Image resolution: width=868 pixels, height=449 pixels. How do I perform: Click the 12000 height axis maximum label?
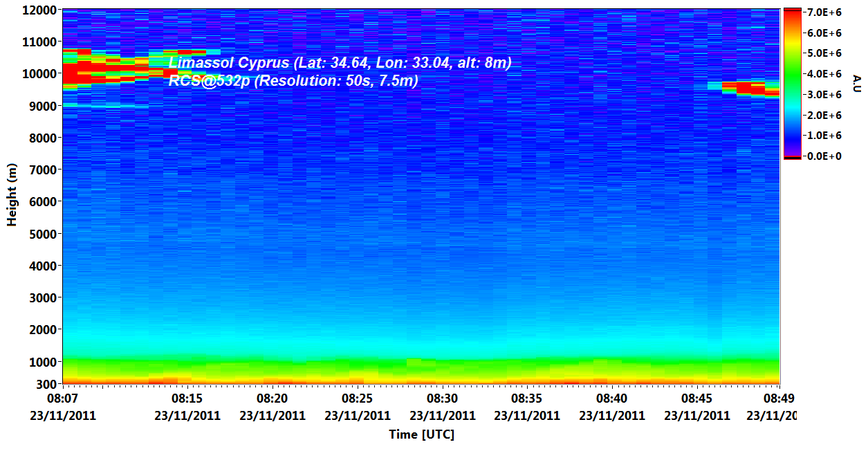pos(38,10)
